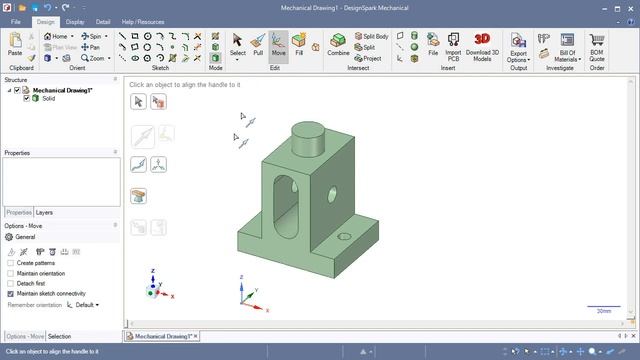The image size is (640, 360).
Task: Open the Select tool dropdown arrow
Action: pyautogui.click(x=237, y=60)
